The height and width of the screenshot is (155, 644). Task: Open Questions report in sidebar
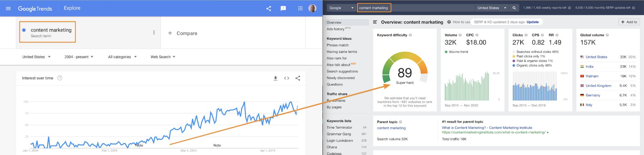tap(335, 84)
